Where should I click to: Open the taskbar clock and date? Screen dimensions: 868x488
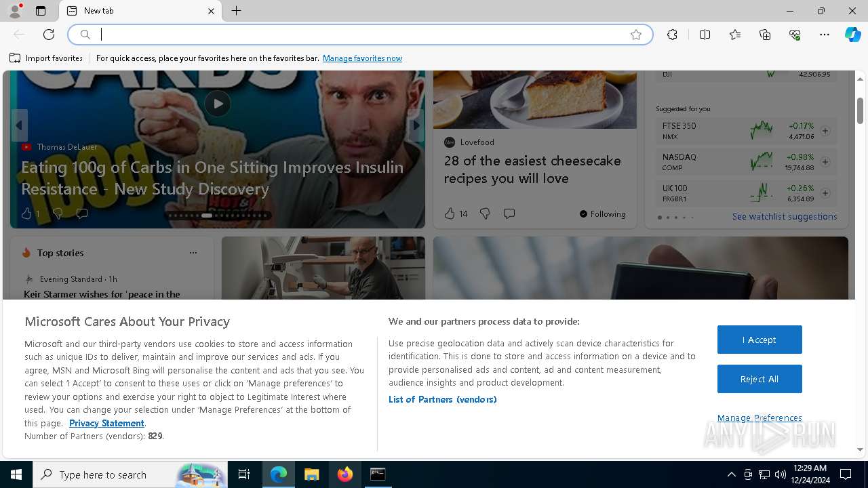point(810,474)
